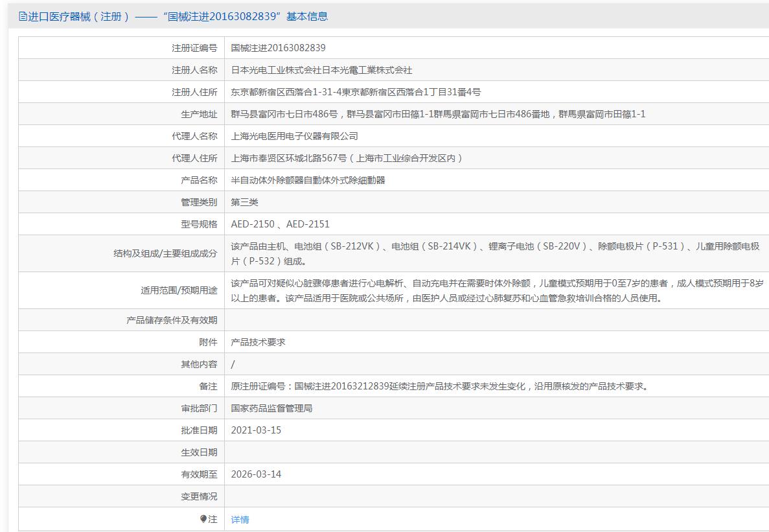Click the 备注 remark text with 原注册证编号
This screenshot has height=532, width=769.
pyautogui.click(x=441, y=386)
